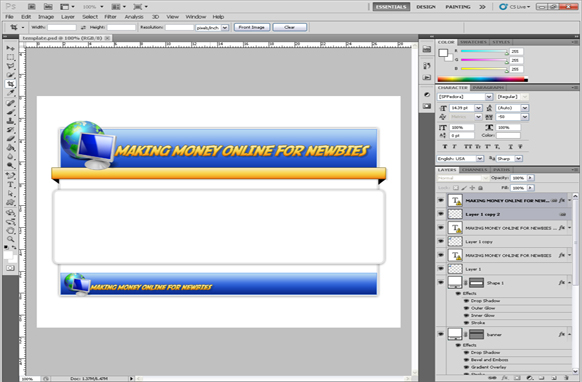582x382 pixels.
Task: Click the delete layer trash icon
Action: point(566,378)
